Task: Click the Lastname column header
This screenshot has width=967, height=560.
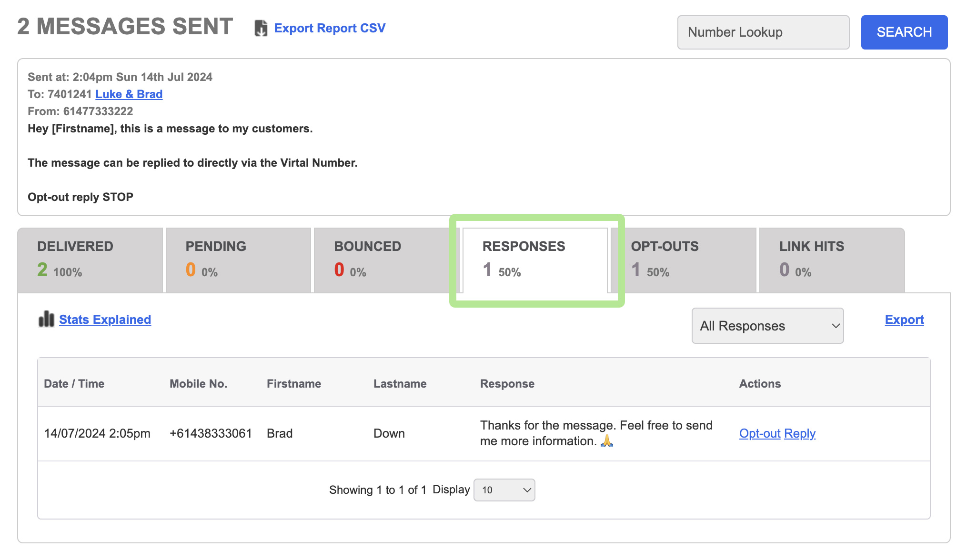Action: [x=400, y=384]
